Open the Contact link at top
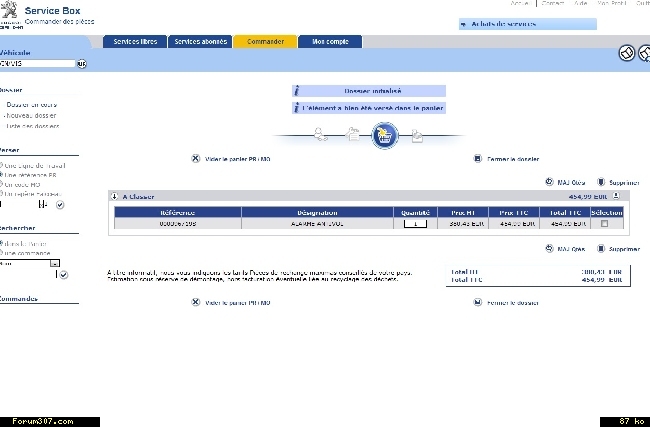 tap(553, 3)
